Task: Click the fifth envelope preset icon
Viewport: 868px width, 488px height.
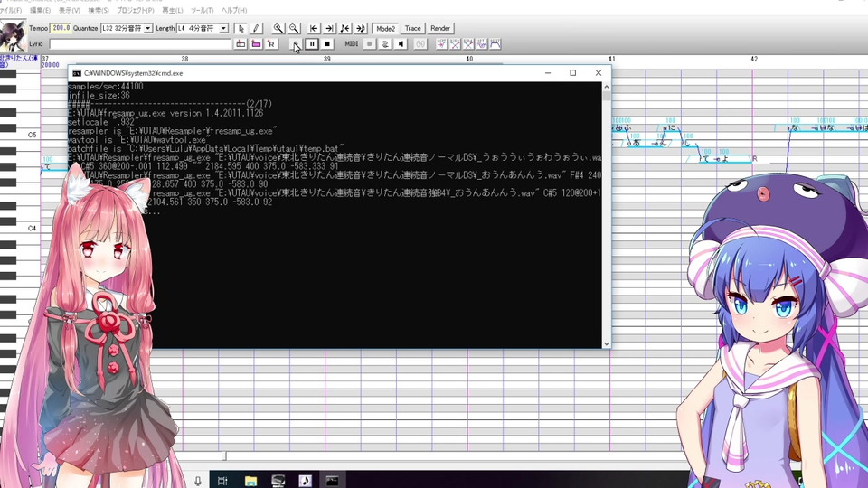Action: [x=495, y=43]
